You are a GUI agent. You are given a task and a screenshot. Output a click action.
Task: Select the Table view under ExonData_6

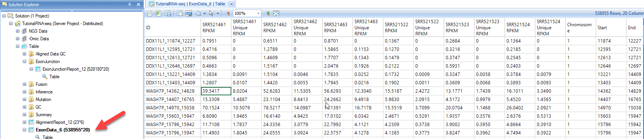pyautogui.click(x=47, y=137)
